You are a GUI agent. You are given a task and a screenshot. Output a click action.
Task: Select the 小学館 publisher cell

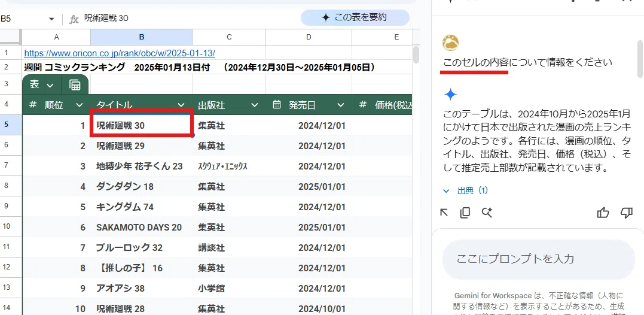229,288
